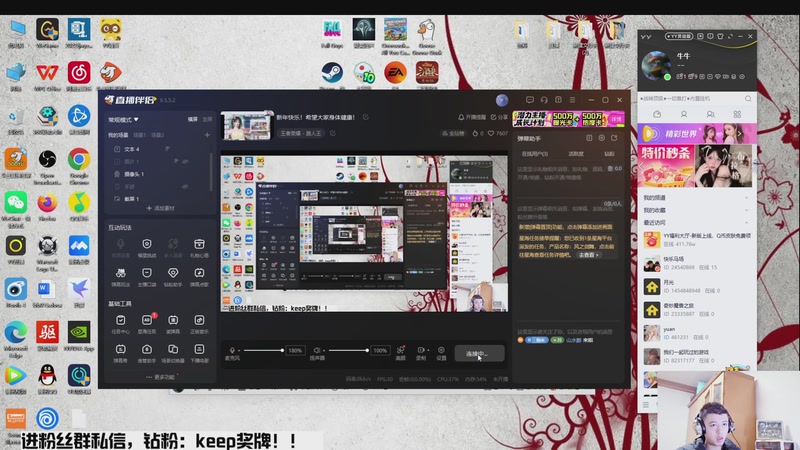
Task: Open the 弹幕玩法 interactive tool
Action: 120,277
